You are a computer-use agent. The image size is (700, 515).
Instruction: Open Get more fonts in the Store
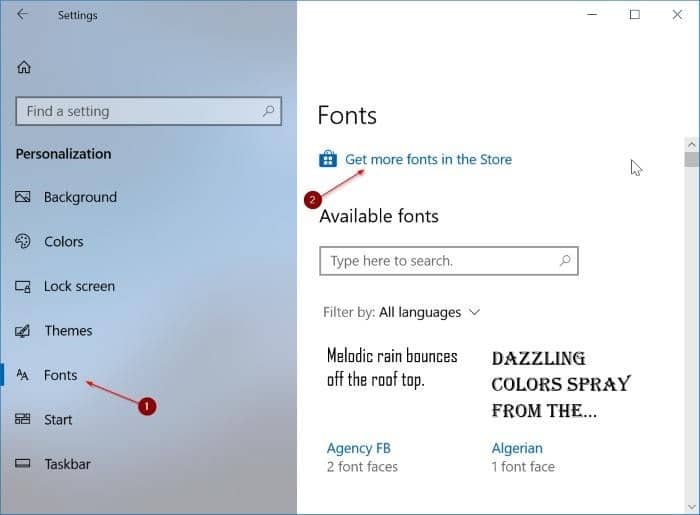[429, 159]
